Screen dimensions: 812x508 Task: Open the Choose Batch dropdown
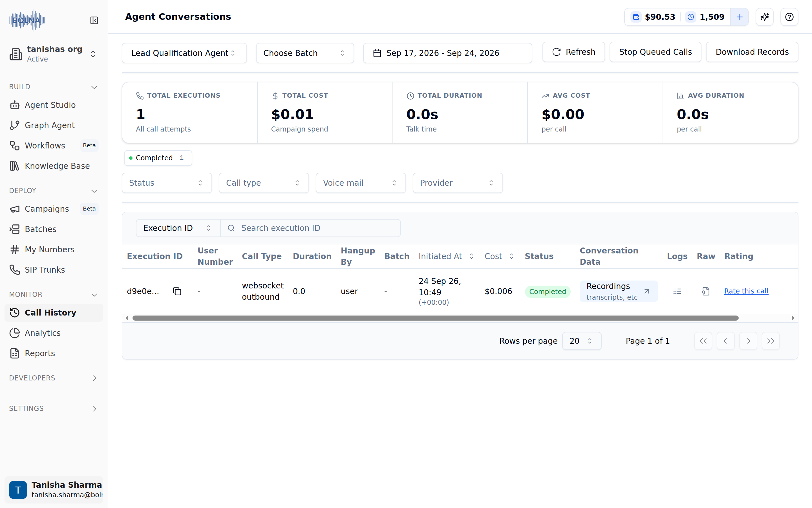click(x=305, y=53)
